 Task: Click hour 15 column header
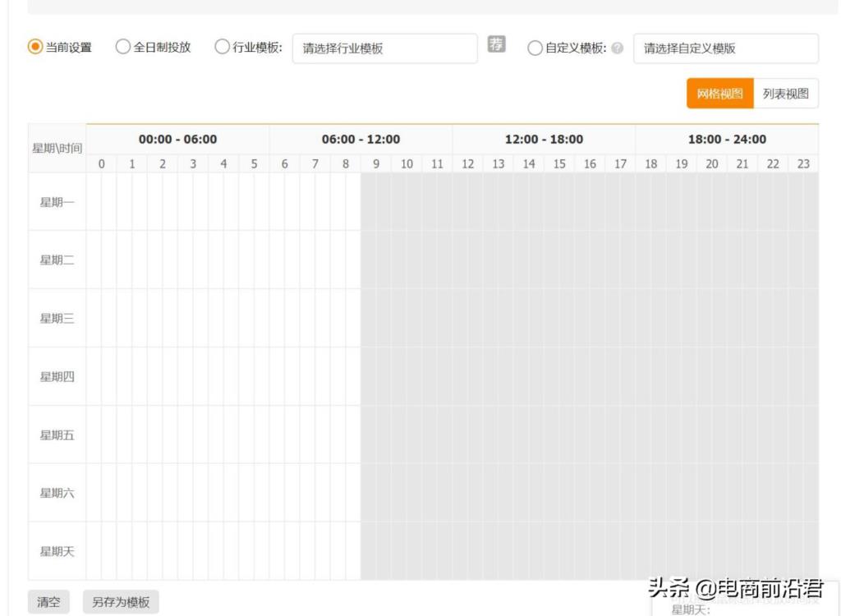[x=559, y=163]
